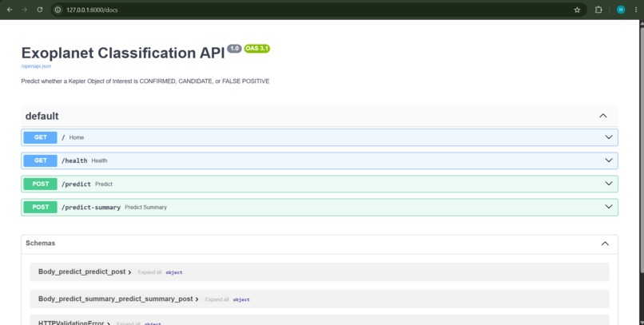Click the site info icon in address bar
Screen dimensions: 644x325
click(x=58, y=10)
